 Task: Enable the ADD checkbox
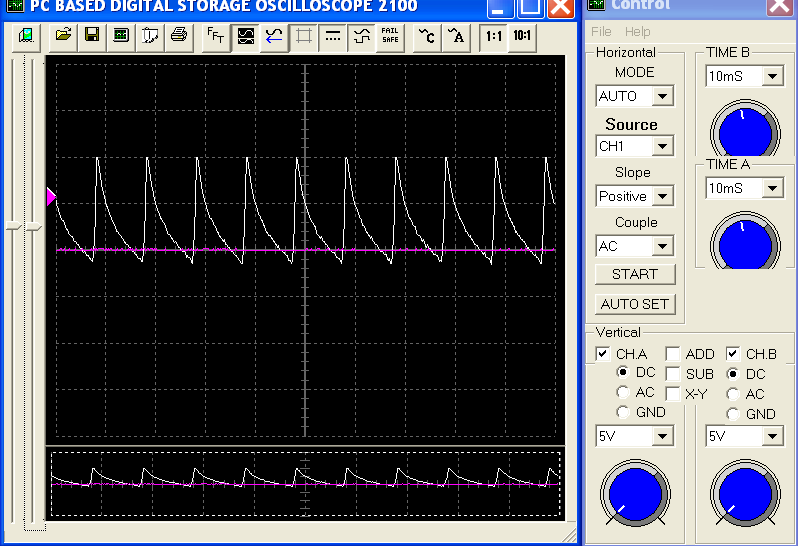673,354
